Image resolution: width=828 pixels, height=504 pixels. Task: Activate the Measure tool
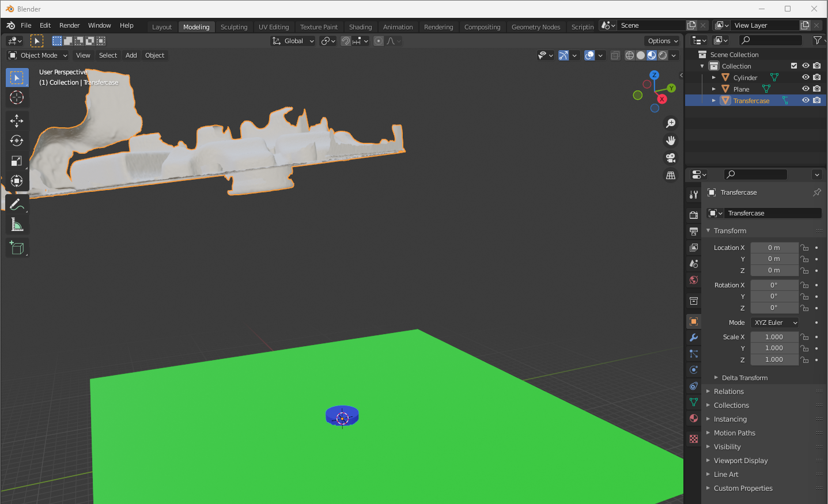tap(17, 225)
